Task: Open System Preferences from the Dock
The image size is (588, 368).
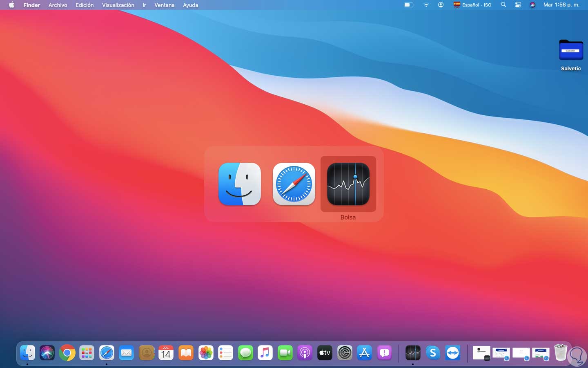Action: click(345, 353)
